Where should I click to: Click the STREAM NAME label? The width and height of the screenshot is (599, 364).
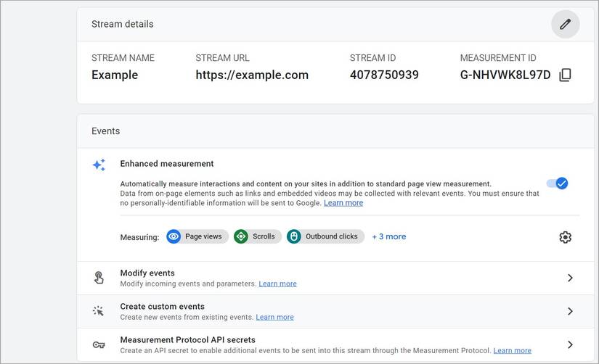pyautogui.click(x=123, y=58)
